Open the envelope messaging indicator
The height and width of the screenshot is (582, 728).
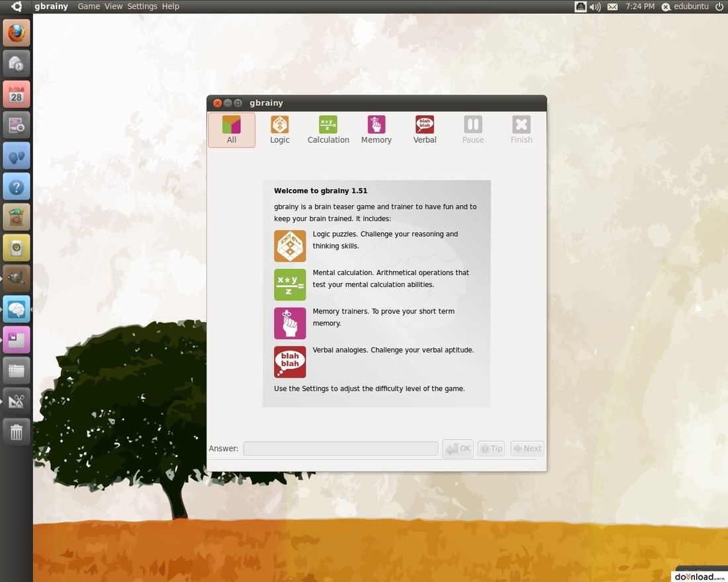coord(612,7)
